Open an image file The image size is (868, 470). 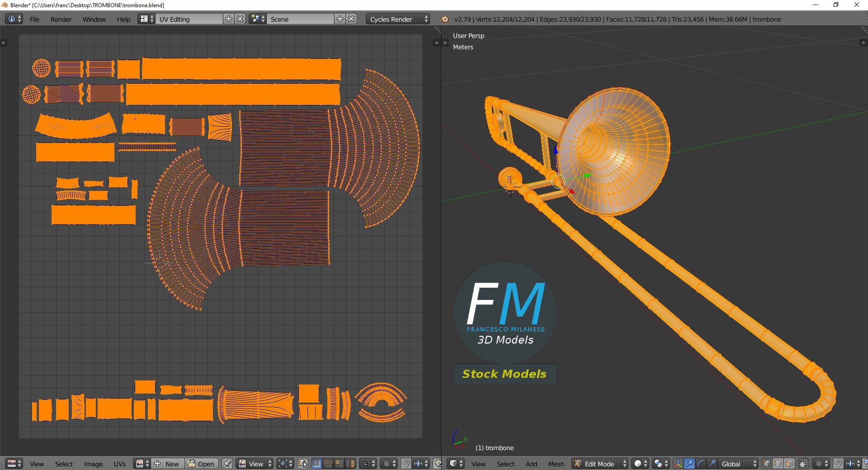pos(202,464)
